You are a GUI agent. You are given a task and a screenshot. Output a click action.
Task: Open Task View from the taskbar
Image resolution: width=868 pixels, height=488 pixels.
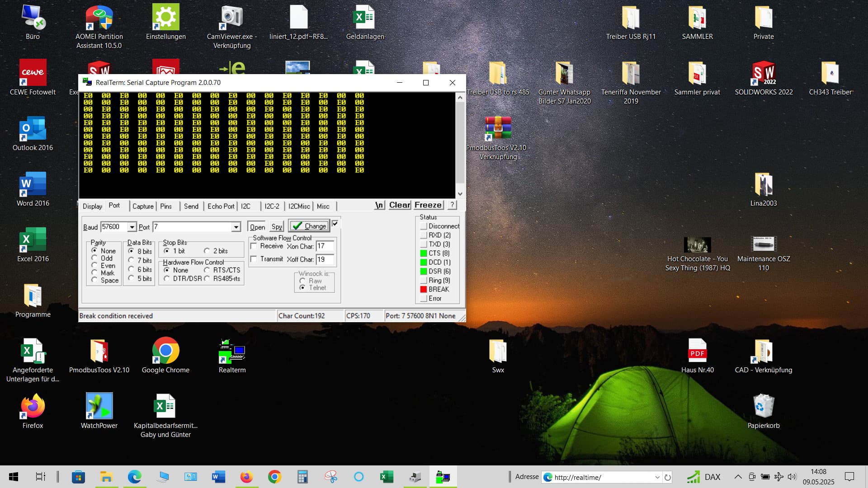pos(40,477)
